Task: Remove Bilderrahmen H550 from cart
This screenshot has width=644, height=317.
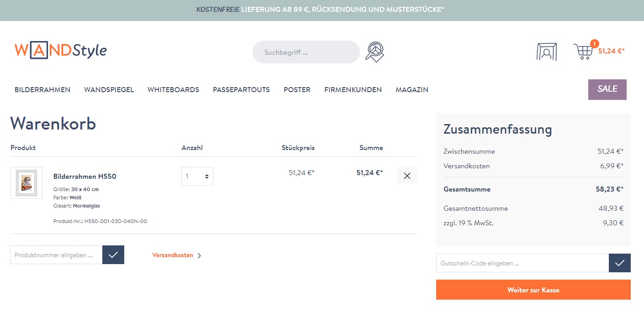Action: click(407, 176)
